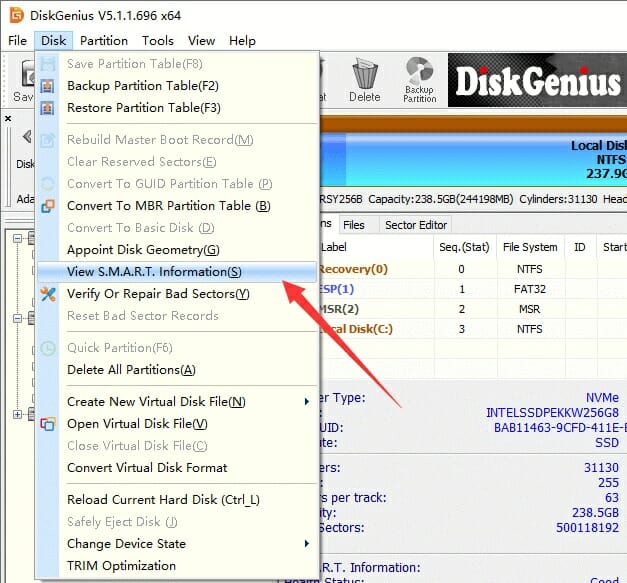Select the Local Disk(C:) partition row
Viewport: 627px width, 583px height.
[460, 329]
